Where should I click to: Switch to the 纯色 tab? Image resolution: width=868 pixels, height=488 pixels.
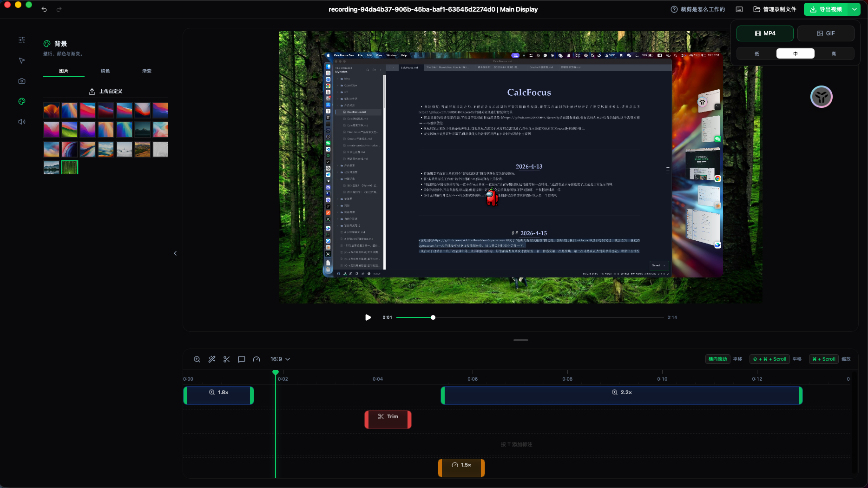pyautogui.click(x=105, y=71)
